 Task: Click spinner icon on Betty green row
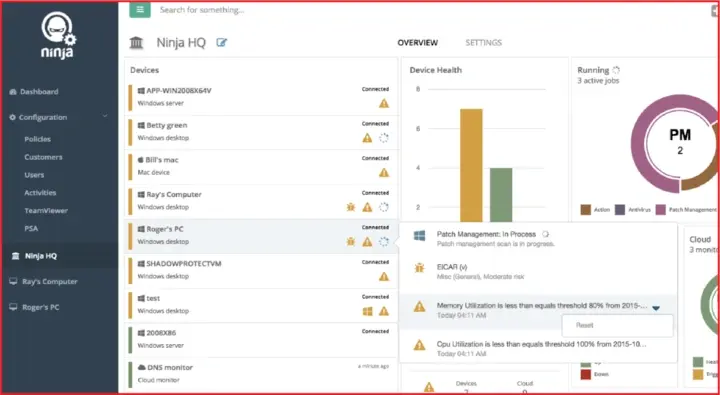click(384, 138)
